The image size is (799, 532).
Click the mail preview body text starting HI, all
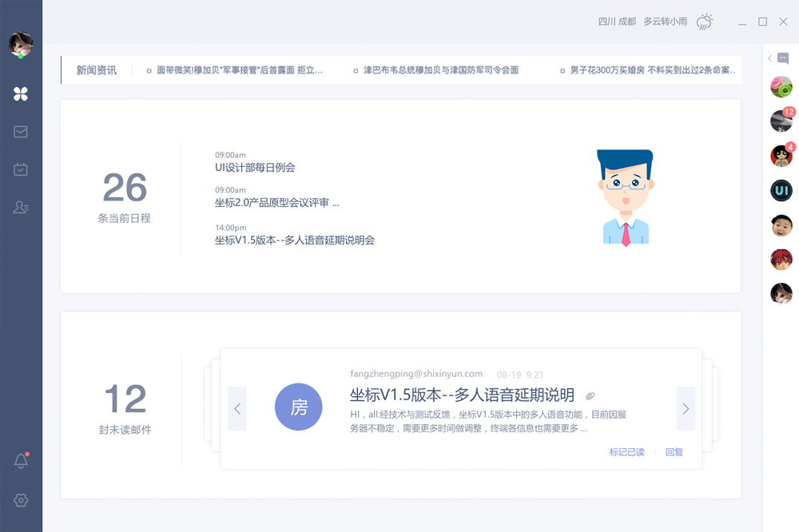coord(487,422)
